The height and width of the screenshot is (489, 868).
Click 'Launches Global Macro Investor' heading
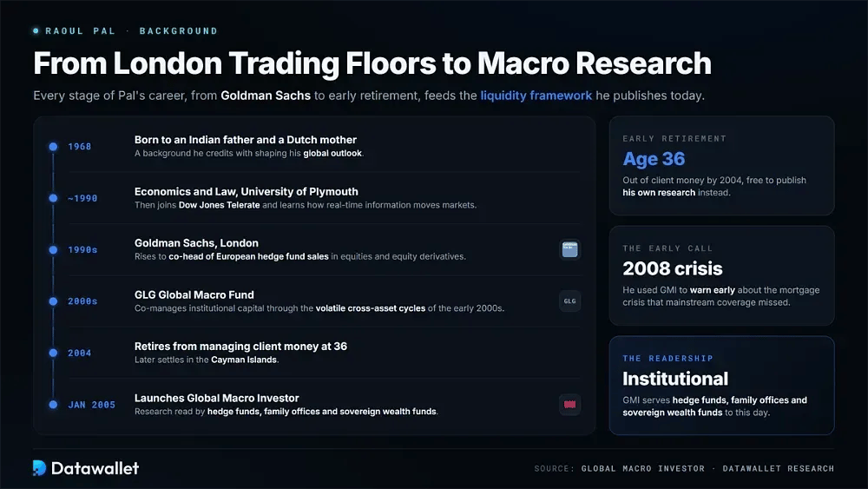coord(216,398)
